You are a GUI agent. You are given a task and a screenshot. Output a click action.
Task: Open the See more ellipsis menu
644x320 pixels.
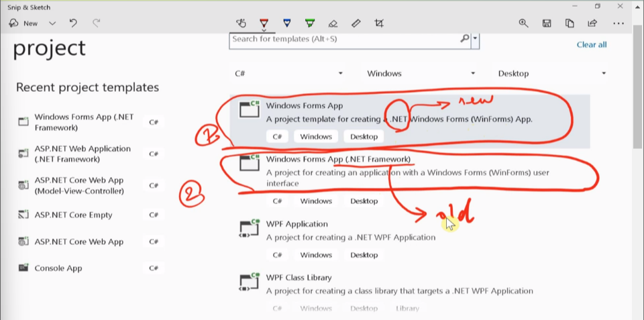click(x=619, y=23)
